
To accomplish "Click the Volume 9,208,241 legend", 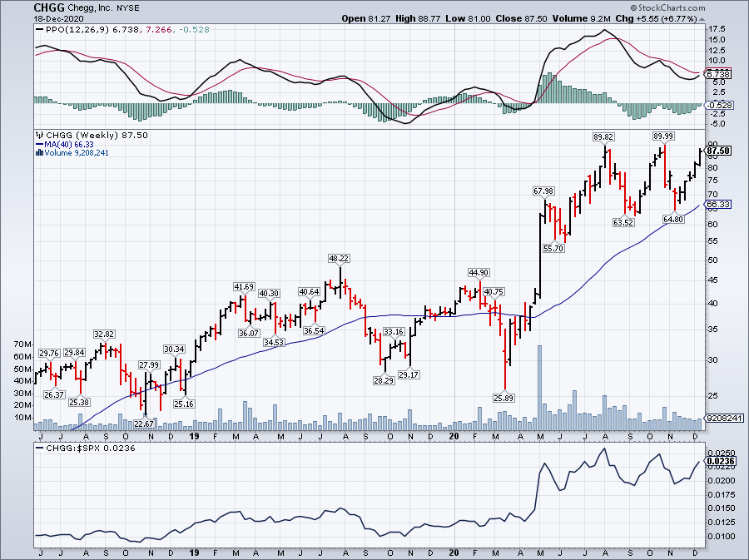I will (x=77, y=153).
